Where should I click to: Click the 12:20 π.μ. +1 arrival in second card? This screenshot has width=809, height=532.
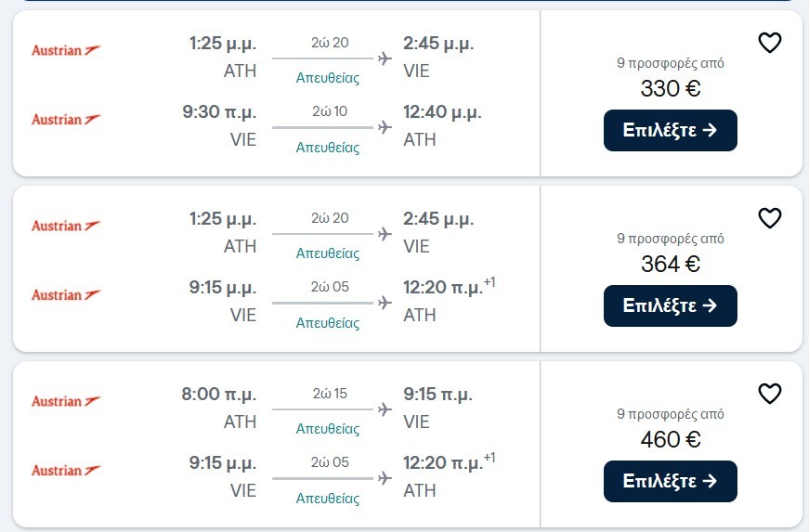[x=449, y=287]
